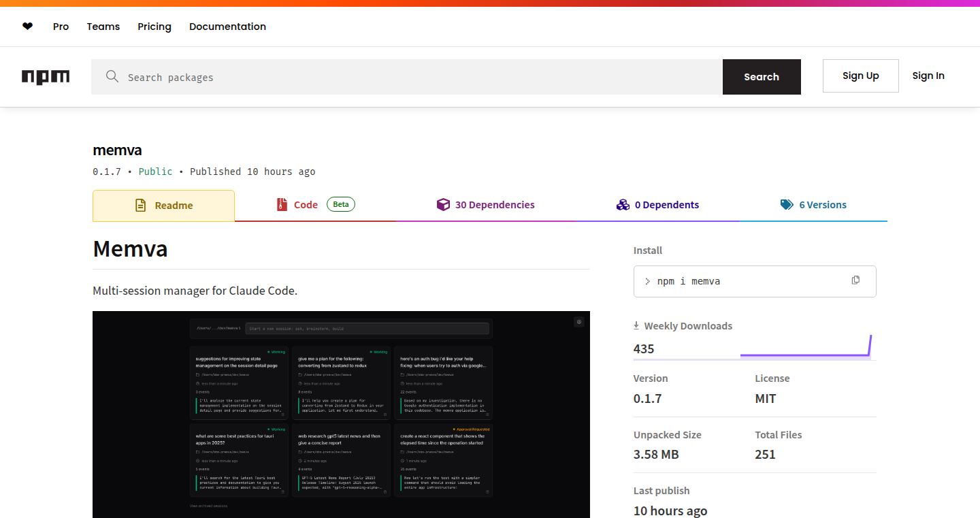Open the 0 Dependents tab
This screenshot has width=980, height=518.
tap(657, 205)
